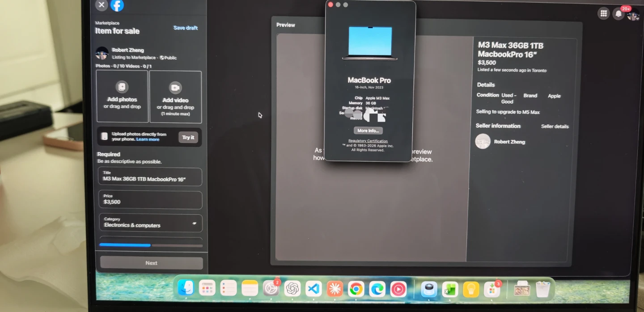The height and width of the screenshot is (312, 644).
Task: Click More Info in About This Mac
Action: (x=369, y=131)
